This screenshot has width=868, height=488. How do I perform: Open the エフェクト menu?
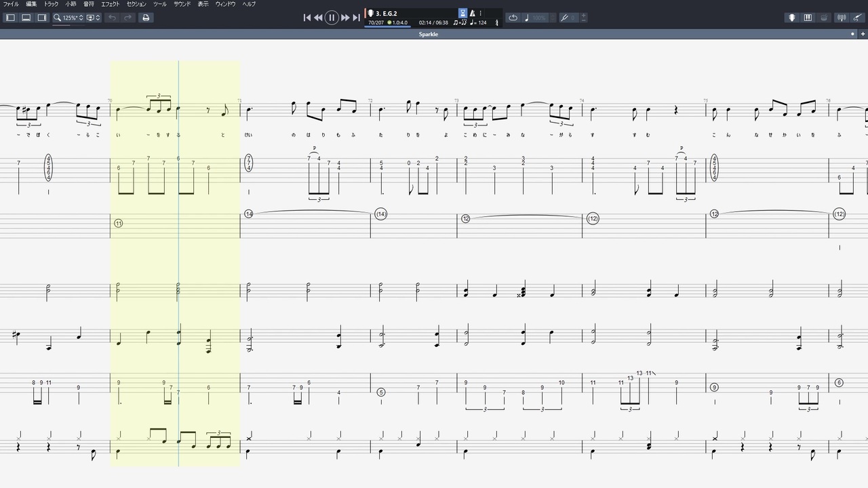[x=111, y=4]
